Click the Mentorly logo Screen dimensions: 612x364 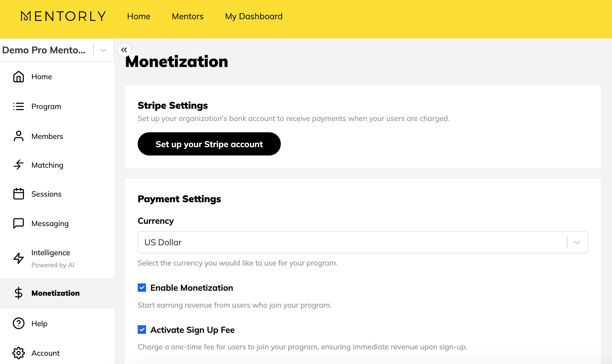(x=63, y=16)
